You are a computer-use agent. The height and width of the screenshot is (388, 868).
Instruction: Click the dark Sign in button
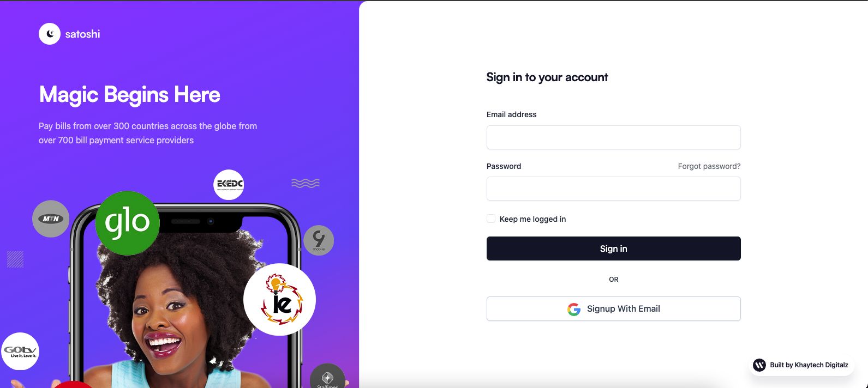(x=614, y=248)
